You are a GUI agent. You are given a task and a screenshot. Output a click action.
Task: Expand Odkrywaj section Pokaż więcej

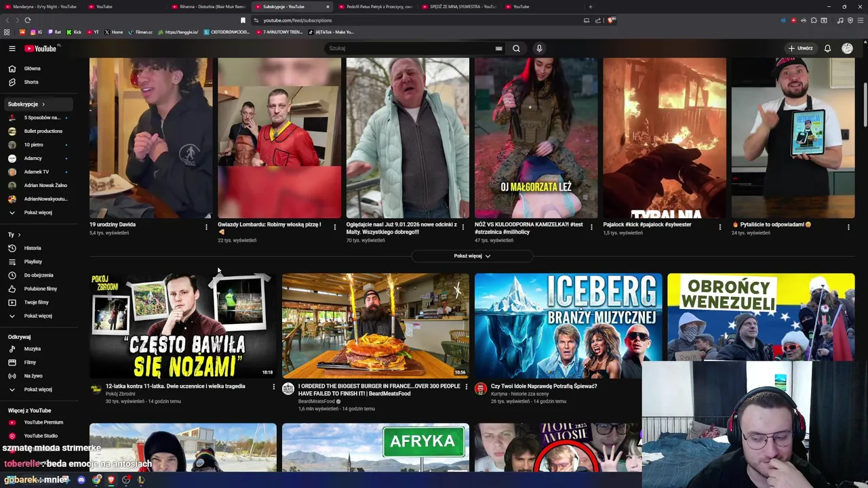click(x=38, y=390)
